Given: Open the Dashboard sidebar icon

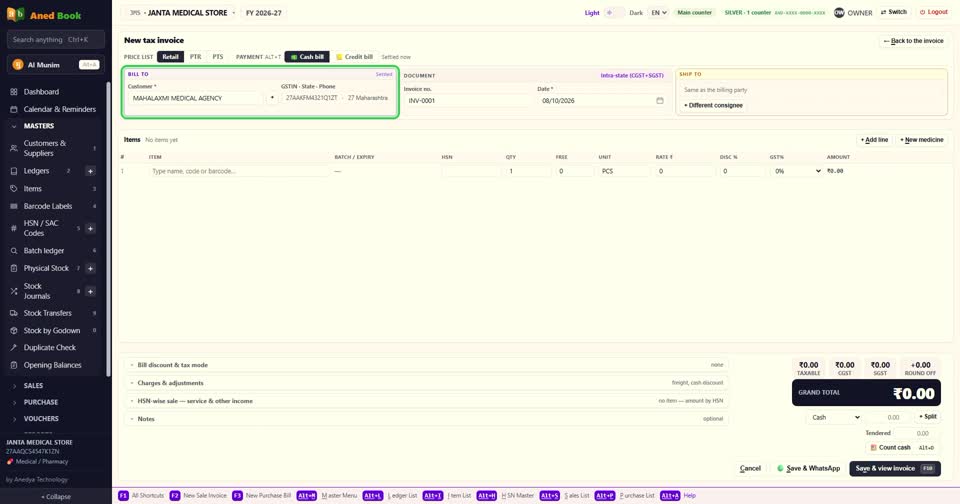Looking at the screenshot, I should tap(13, 92).
